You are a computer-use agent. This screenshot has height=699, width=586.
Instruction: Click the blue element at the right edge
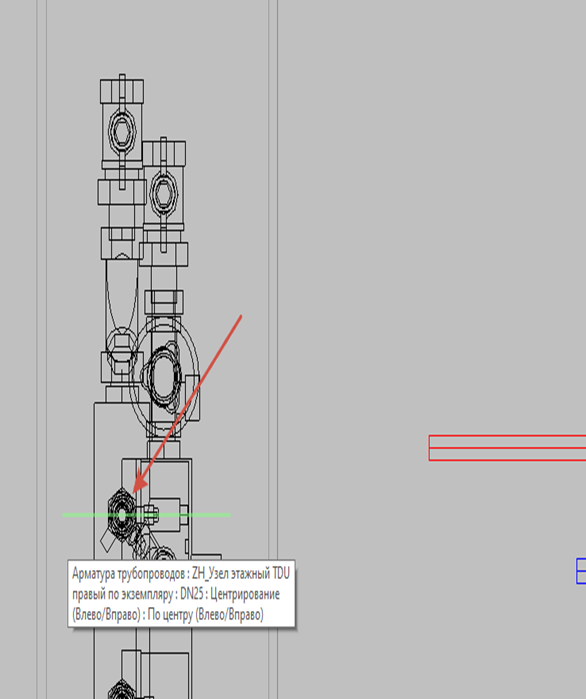point(581,571)
